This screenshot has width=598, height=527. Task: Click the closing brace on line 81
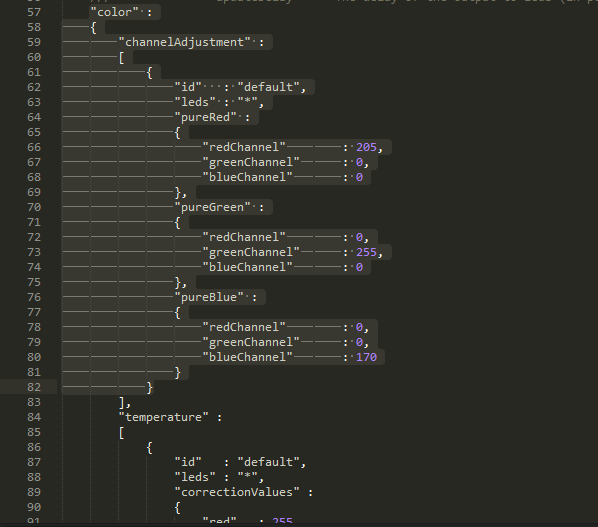click(178, 372)
